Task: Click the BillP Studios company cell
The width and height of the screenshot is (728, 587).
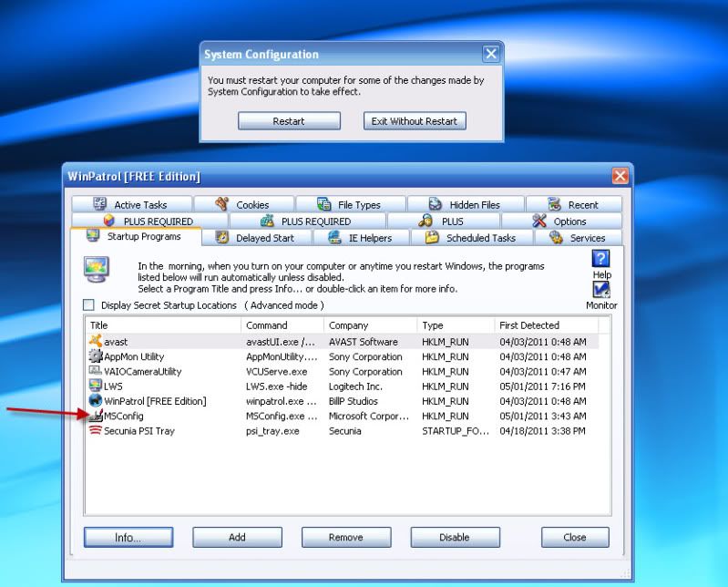Action: coord(354,401)
